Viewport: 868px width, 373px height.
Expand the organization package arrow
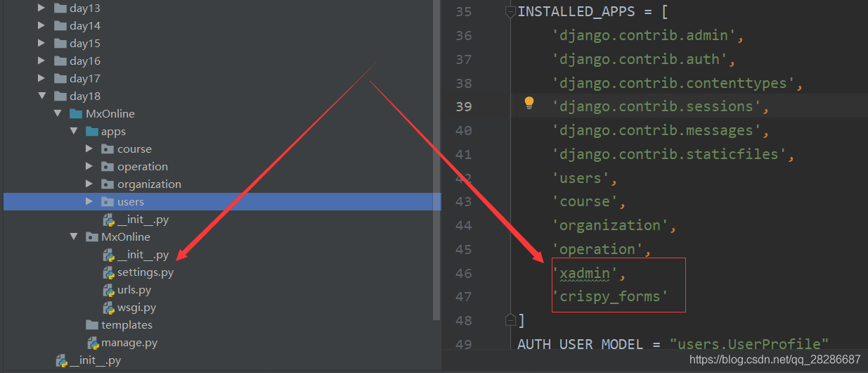click(89, 184)
